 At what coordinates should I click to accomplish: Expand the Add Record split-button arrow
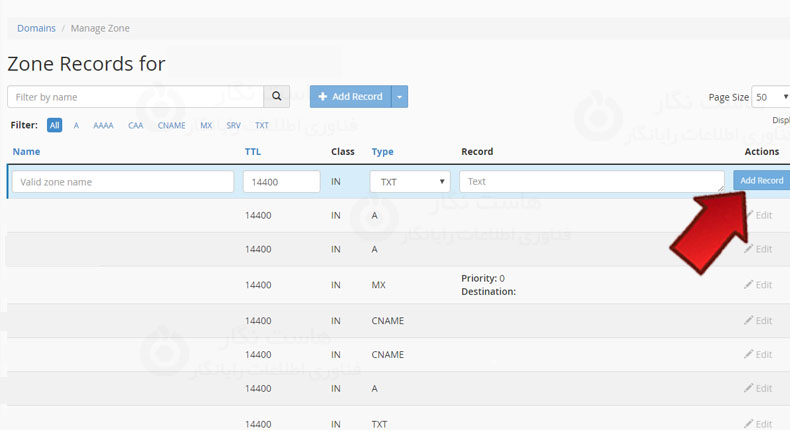400,97
